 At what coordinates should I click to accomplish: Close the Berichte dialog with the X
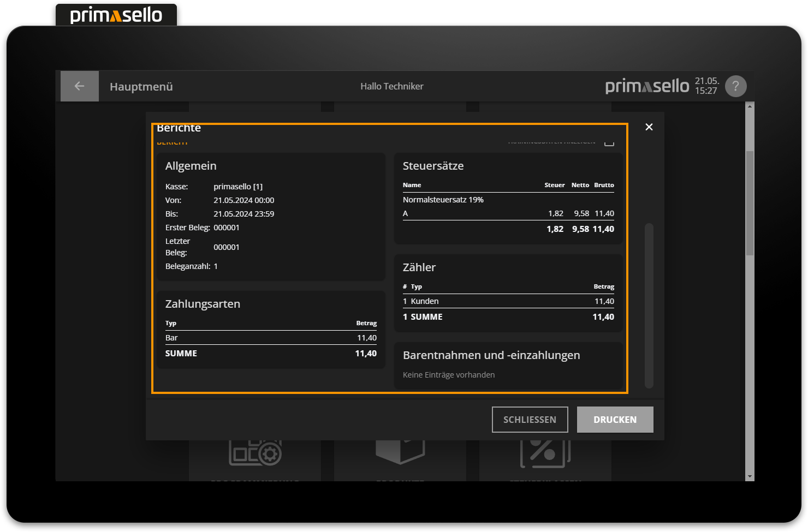pos(649,127)
